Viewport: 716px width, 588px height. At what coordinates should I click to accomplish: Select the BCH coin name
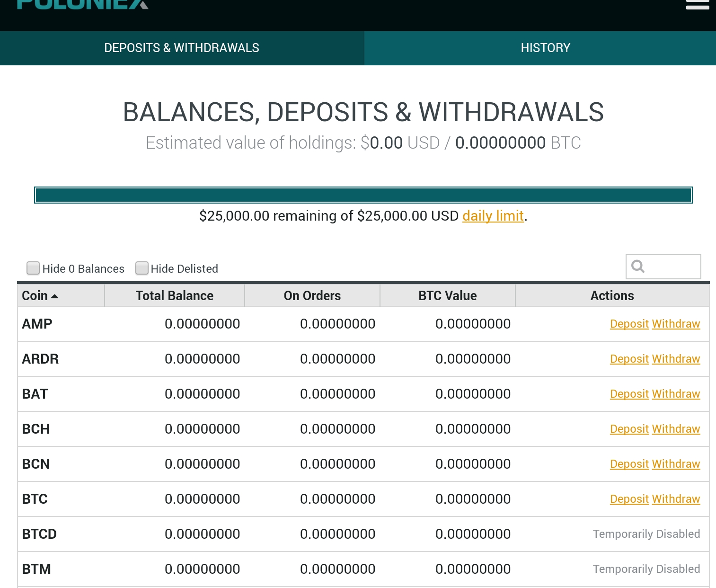[36, 429]
